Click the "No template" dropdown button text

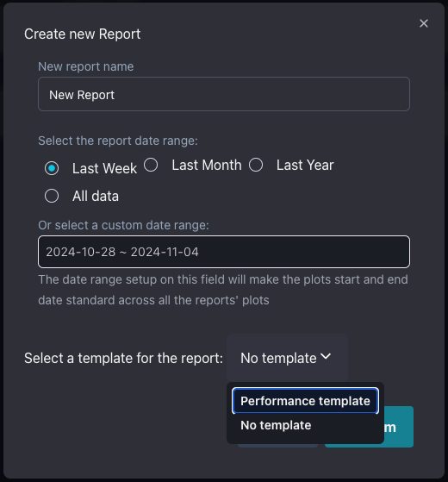pyautogui.click(x=278, y=358)
